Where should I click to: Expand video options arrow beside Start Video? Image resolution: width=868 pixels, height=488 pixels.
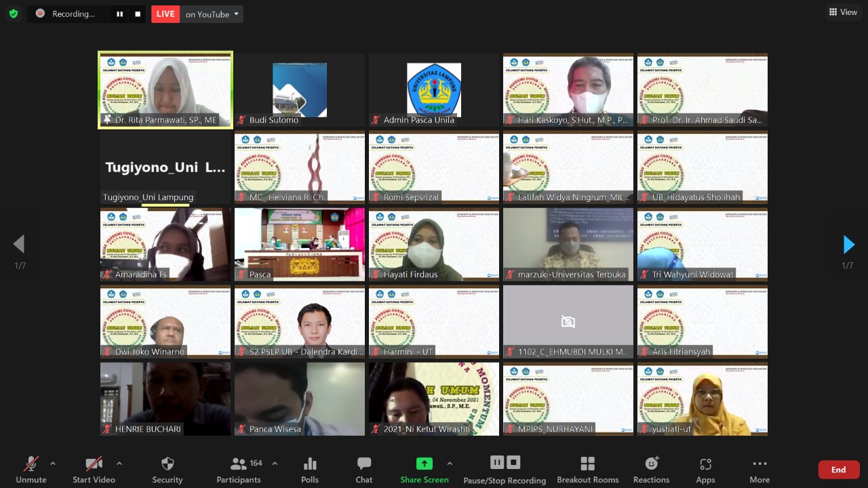[119, 464]
